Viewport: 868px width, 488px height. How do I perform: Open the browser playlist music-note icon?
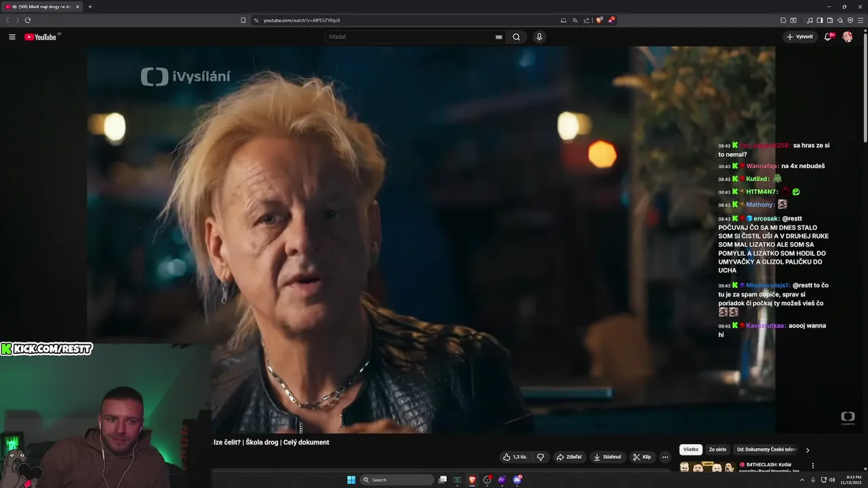810,20
